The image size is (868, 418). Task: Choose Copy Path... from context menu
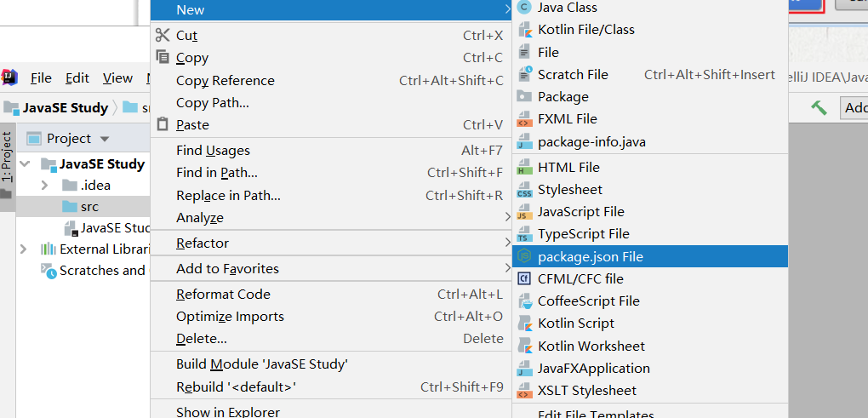[331, 102]
